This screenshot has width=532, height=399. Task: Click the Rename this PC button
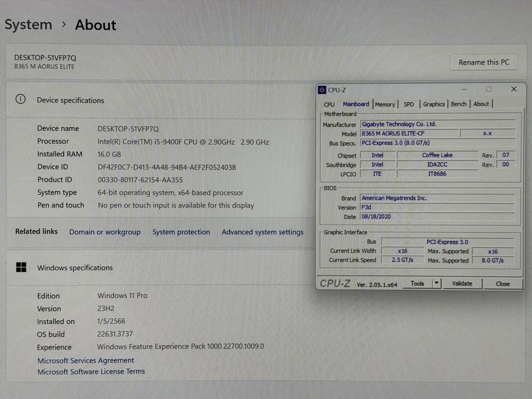(x=484, y=62)
